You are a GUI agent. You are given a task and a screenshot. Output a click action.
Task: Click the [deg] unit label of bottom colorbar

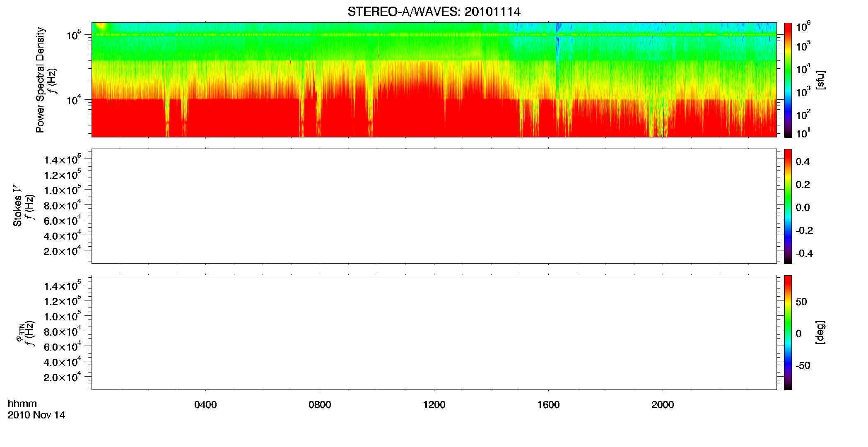click(820, 332)
